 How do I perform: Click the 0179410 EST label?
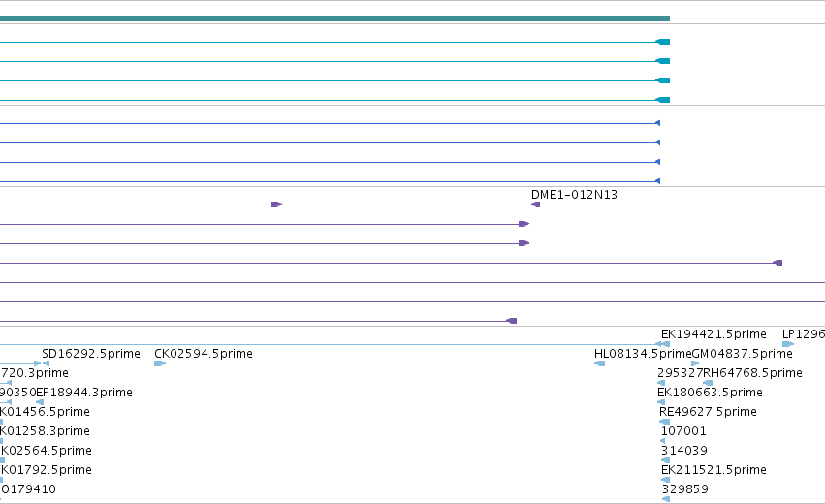28,489
